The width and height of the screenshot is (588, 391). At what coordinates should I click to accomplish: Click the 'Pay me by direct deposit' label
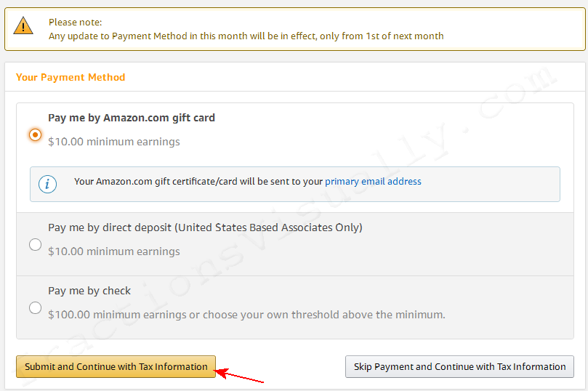pyautogui.click(x=205, y=227)
